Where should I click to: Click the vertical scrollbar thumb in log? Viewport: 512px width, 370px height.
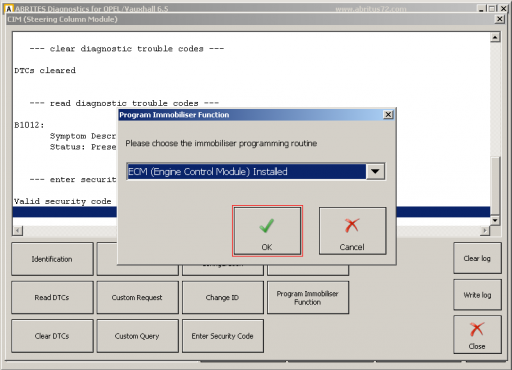coord(495,186)
